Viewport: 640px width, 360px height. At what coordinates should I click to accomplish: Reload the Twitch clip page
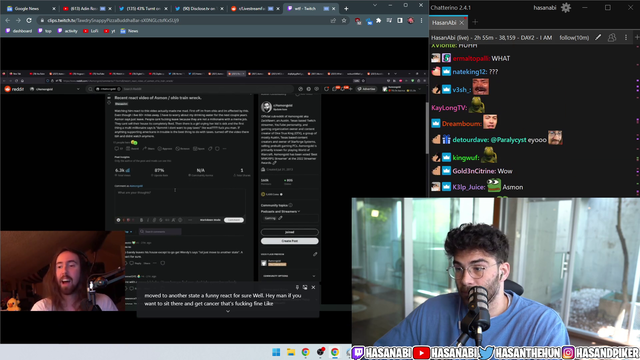(29, 20)
